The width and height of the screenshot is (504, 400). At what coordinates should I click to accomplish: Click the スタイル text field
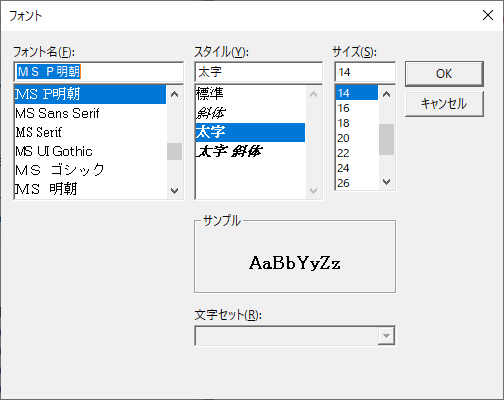pos(259,72)
